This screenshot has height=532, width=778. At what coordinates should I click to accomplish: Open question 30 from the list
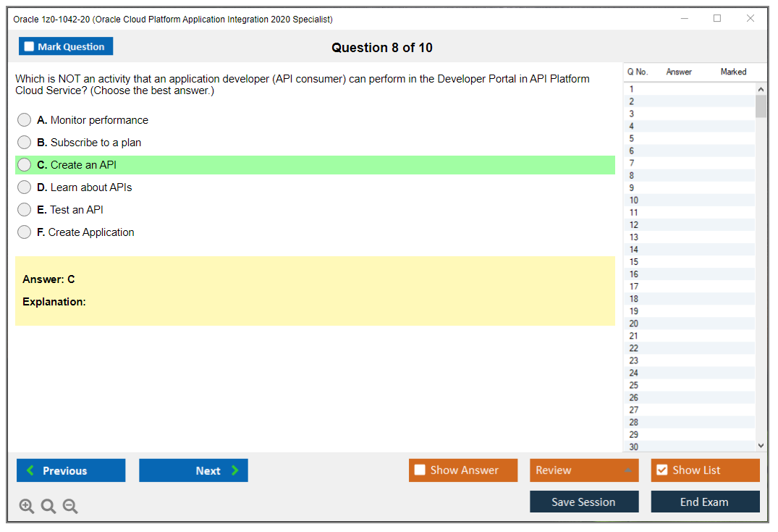634,447
